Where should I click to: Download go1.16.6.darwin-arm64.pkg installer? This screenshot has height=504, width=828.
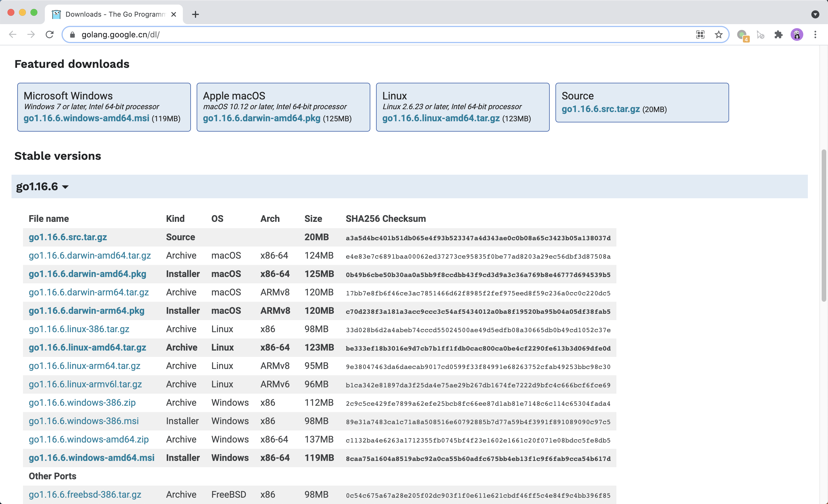[x=87, y=311]
